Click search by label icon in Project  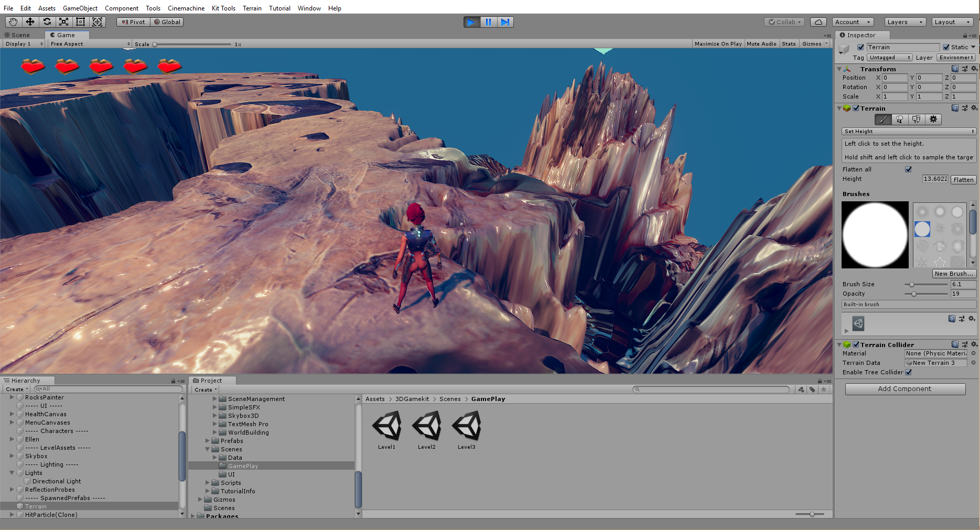tap(812, 390)
